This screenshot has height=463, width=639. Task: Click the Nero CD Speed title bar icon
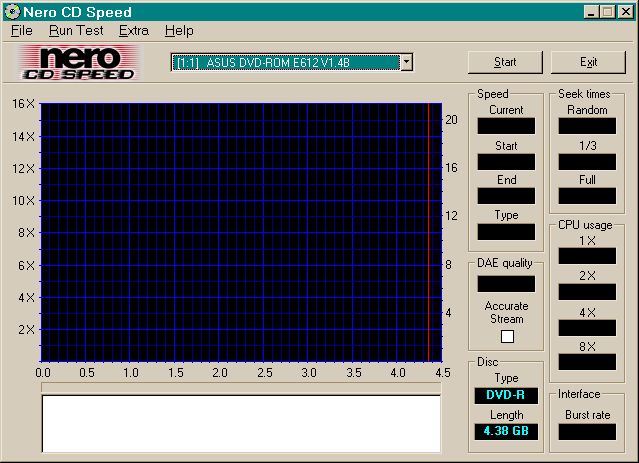[11, 12]
